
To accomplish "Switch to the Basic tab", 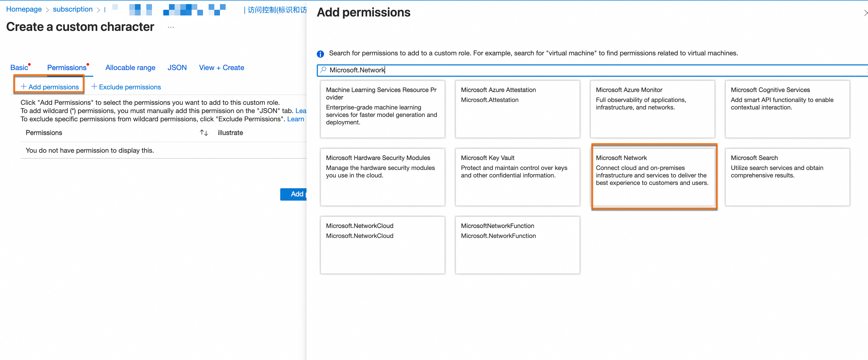I will click(x=19, y=68).
